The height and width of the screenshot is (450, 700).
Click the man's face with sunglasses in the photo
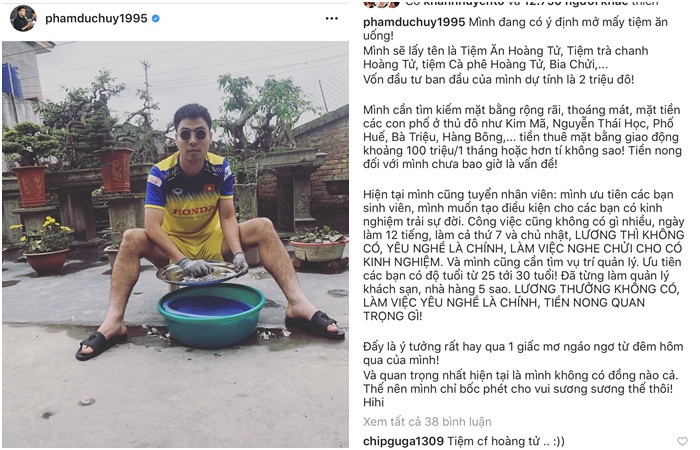193,131
